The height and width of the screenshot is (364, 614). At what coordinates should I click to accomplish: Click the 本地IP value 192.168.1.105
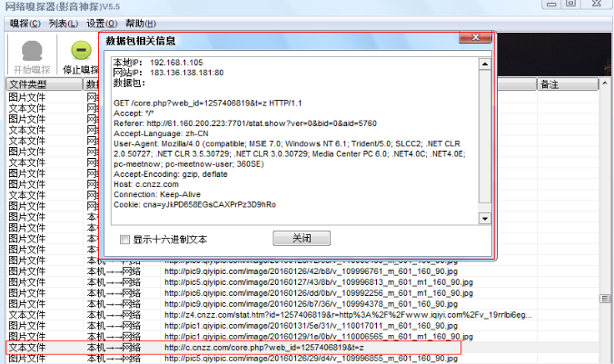coord(176,63)
